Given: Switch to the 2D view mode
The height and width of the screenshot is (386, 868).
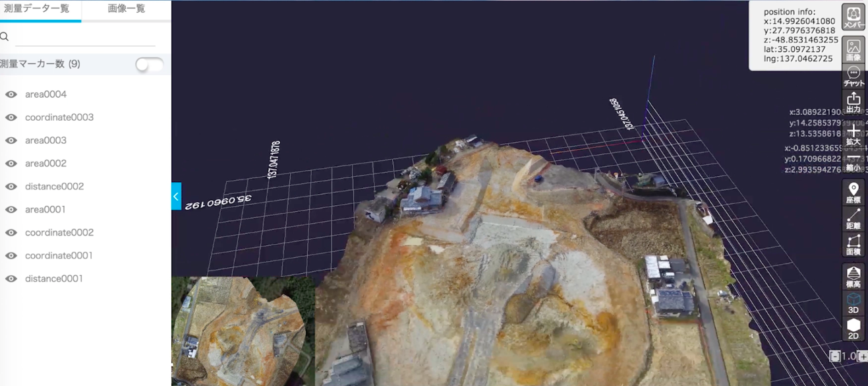Looking at the screenshot, I should pyautogui.click(x=854, y=329).
